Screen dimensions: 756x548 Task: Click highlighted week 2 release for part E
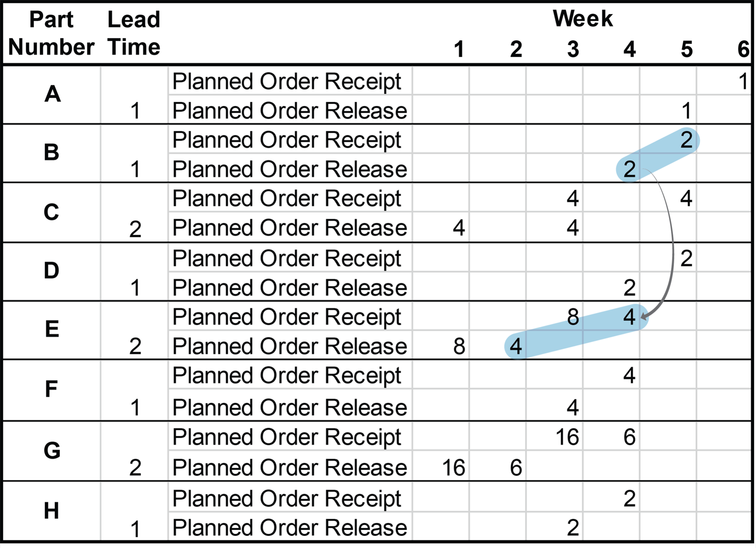516,346
